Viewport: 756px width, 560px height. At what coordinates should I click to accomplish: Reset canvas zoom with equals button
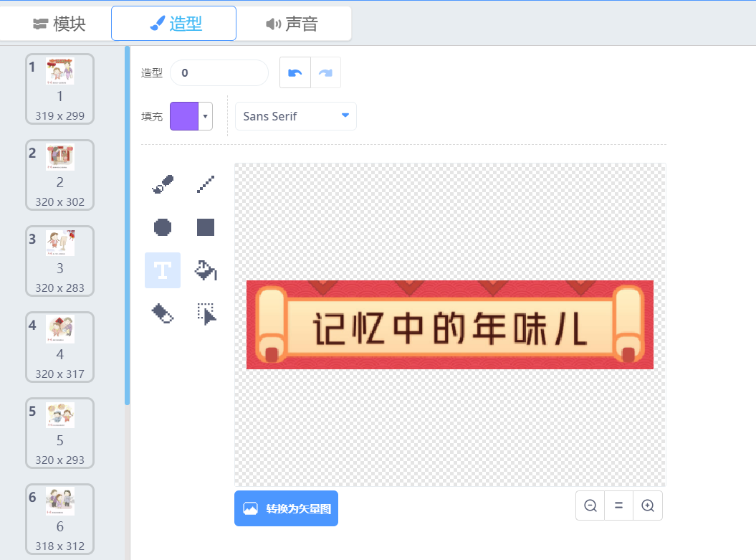[619, 506]
